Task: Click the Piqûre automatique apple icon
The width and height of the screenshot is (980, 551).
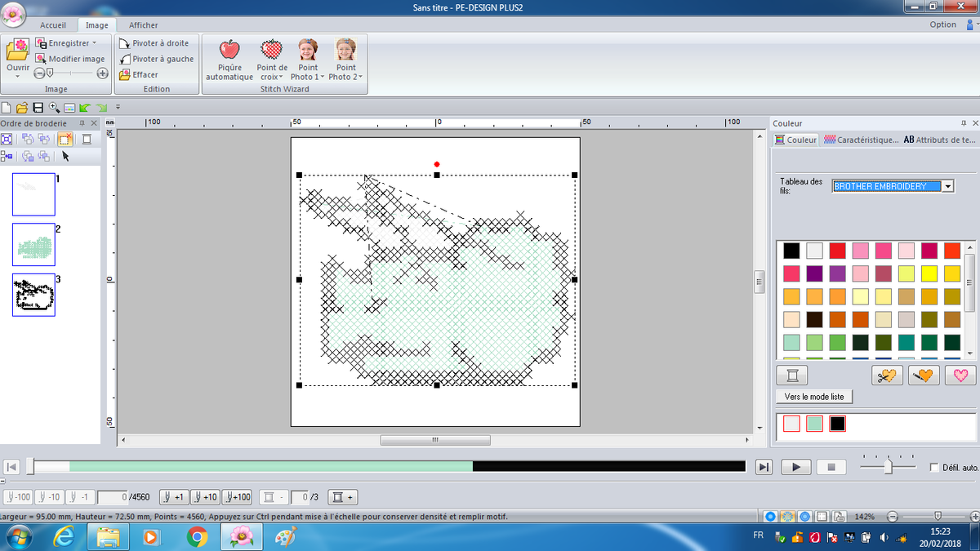Action: click(229, 50)
